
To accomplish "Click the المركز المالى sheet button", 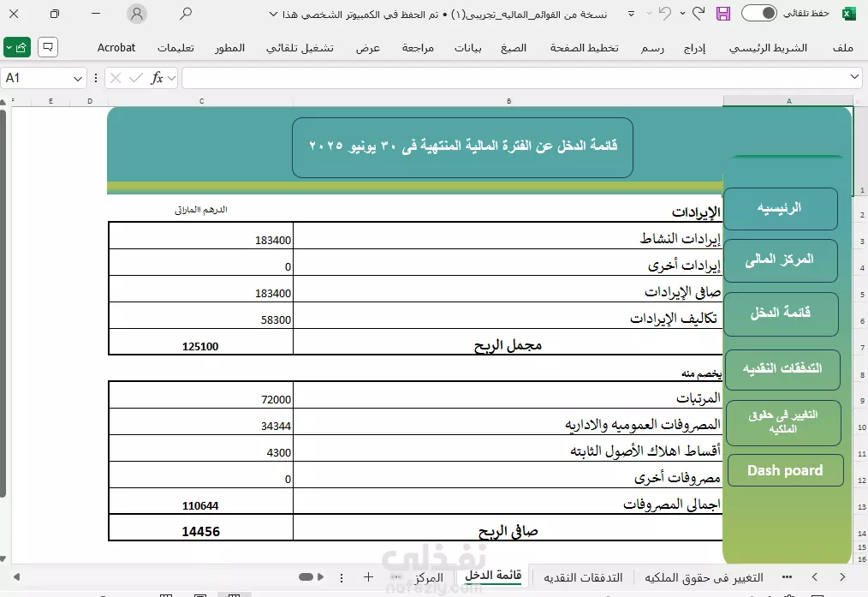I will point(781,260).
